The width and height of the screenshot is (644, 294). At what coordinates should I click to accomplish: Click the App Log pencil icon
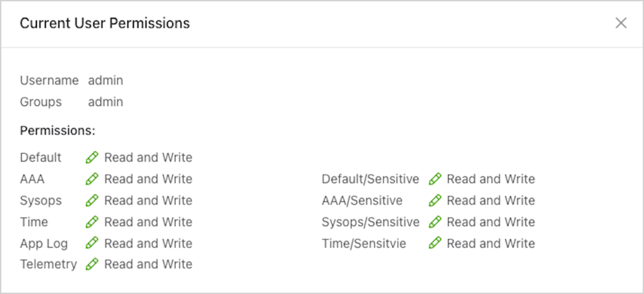point(92,243)
